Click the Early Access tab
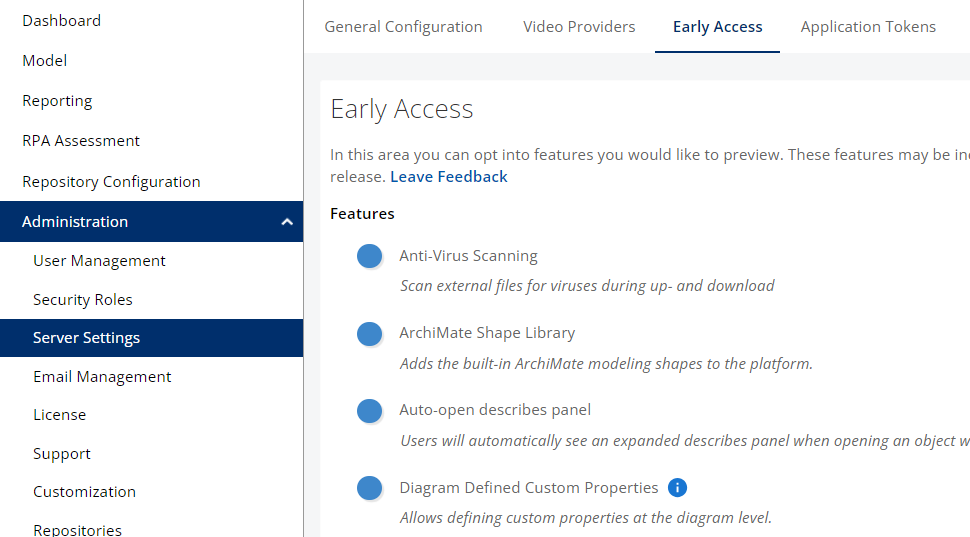Screen dimensions: 970x537 (717, 27)
